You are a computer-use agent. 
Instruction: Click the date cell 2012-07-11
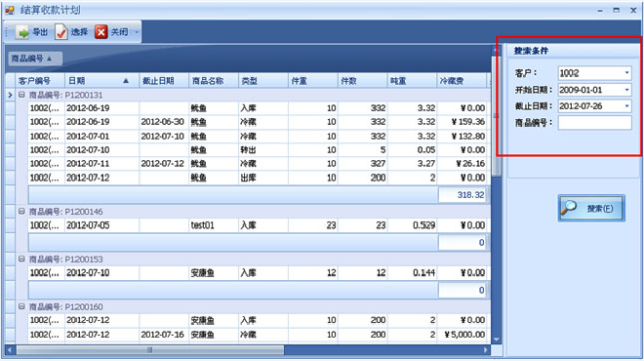101,164
